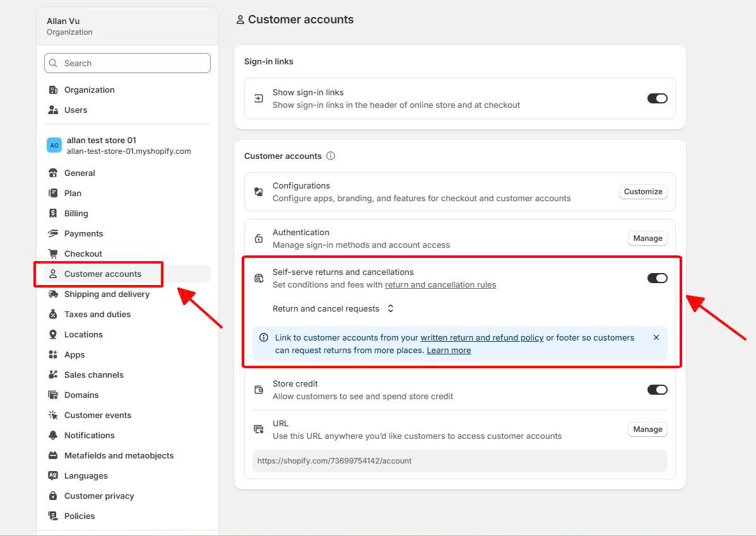
Task: Click the customer accounts URL field
Action: click(x=459, y=461)
